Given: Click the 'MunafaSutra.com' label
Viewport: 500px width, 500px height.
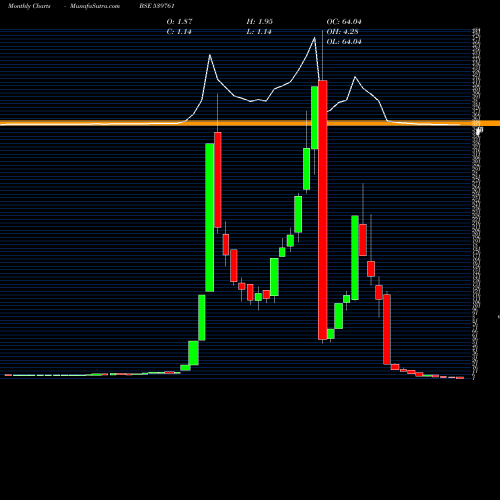Looking at the screenshot, I should click(95, 6).
